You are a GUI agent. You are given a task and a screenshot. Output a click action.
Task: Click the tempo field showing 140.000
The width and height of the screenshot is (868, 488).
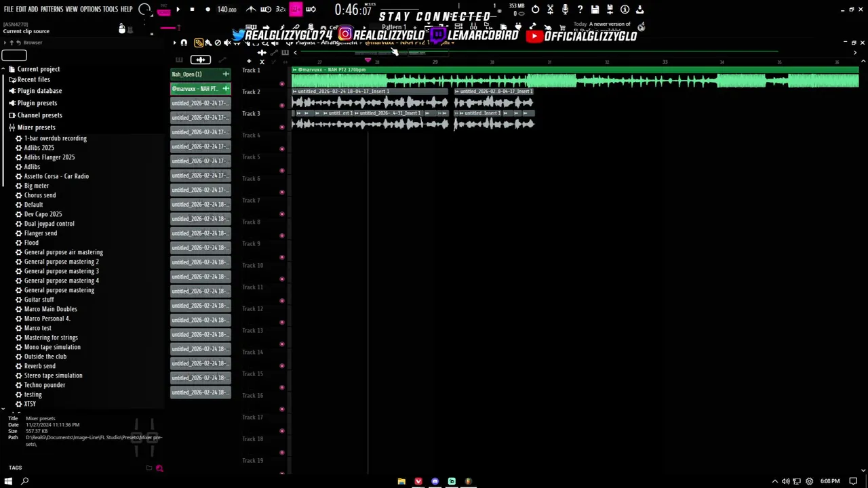(226, 9)
